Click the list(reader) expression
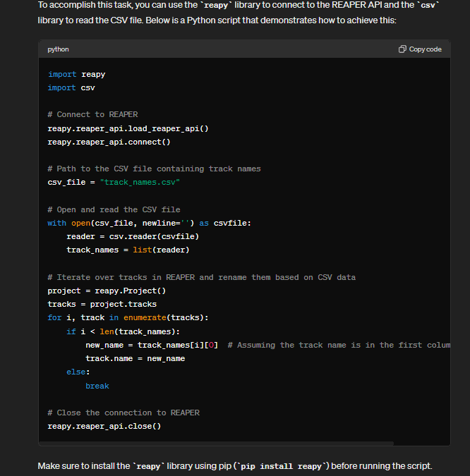This screenshot has height=476, width=470. coord(161,250)
